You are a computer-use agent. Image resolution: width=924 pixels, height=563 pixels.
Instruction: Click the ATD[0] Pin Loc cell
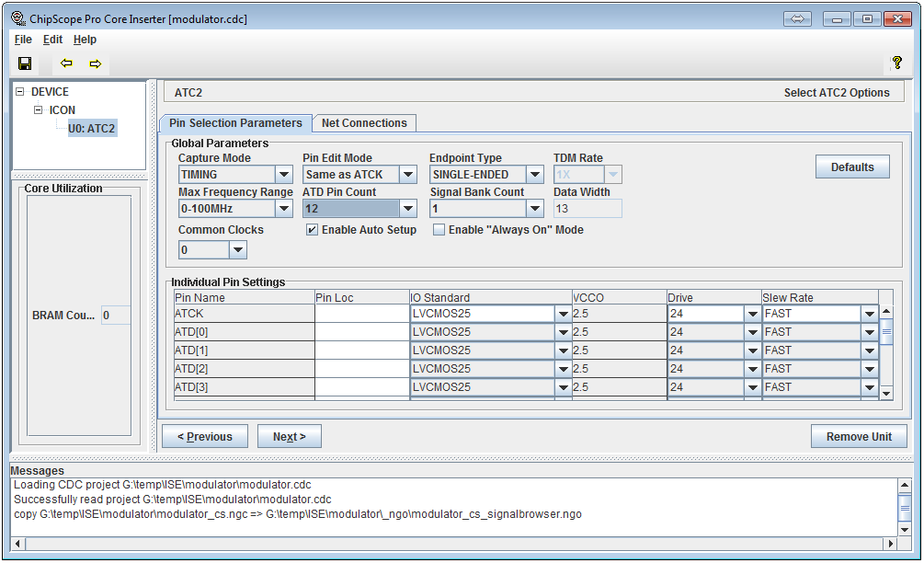[362, 332]
